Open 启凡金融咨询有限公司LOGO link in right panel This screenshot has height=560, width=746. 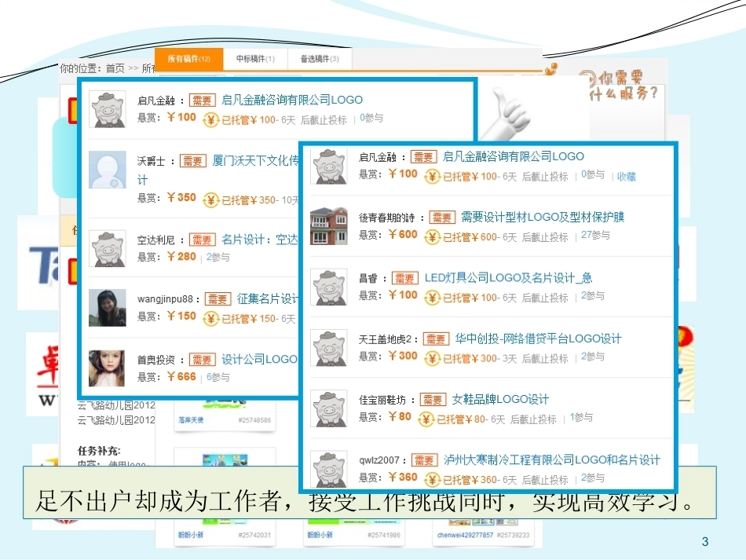tap(514, 156)
